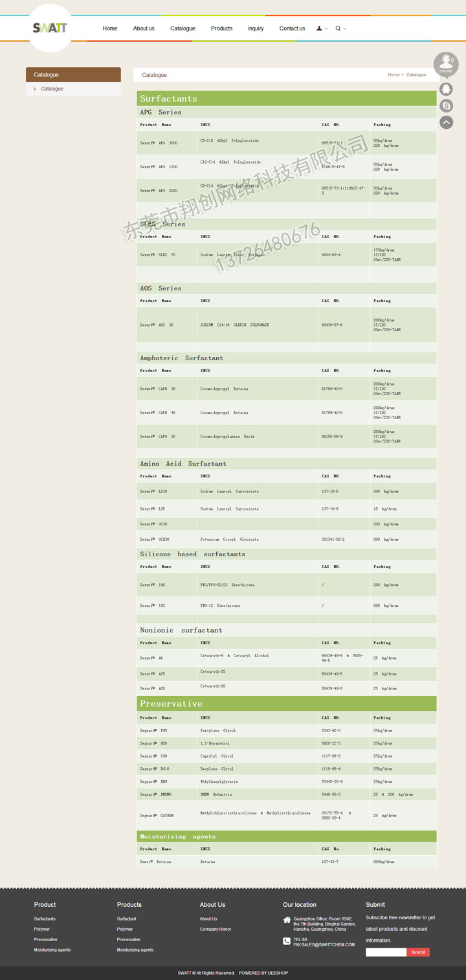
Task: Open the Company Honor footer link
Action: [216, 929]
